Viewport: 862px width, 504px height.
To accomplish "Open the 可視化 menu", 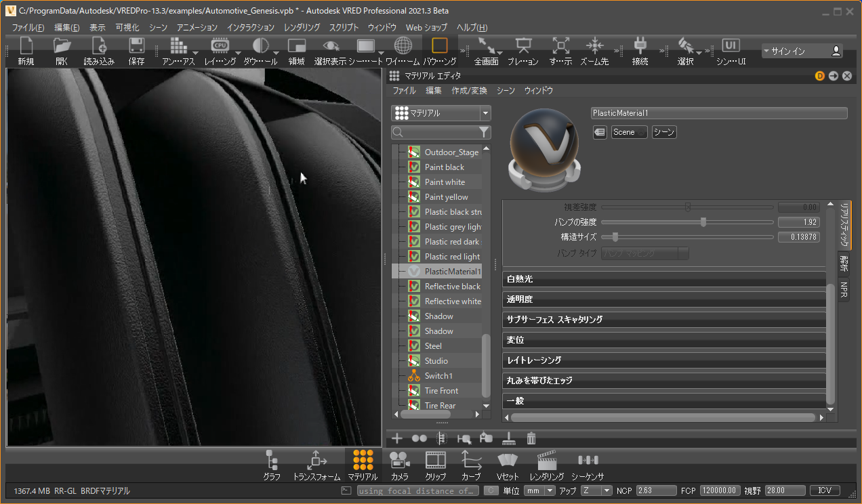I will coord(127,28).
